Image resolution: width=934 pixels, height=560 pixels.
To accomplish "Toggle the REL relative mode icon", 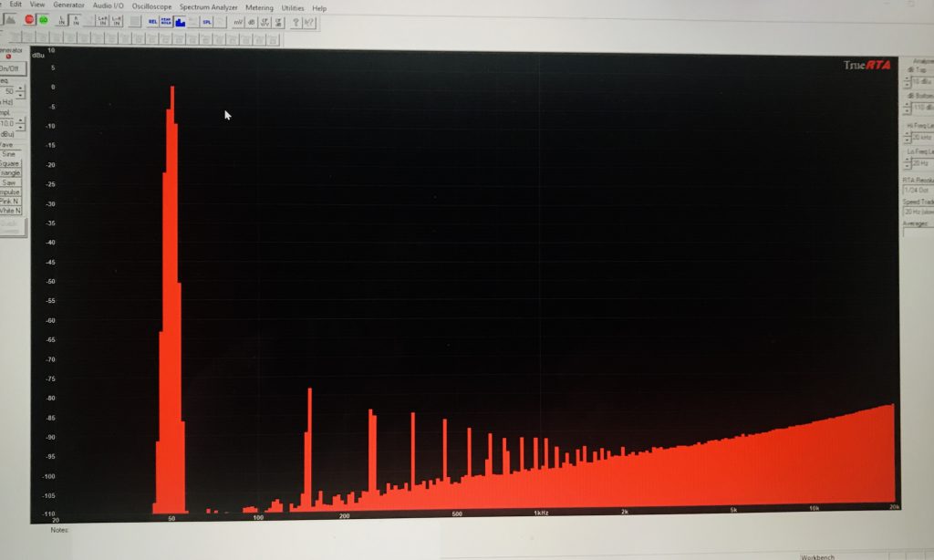I will [x=152, y=22].
